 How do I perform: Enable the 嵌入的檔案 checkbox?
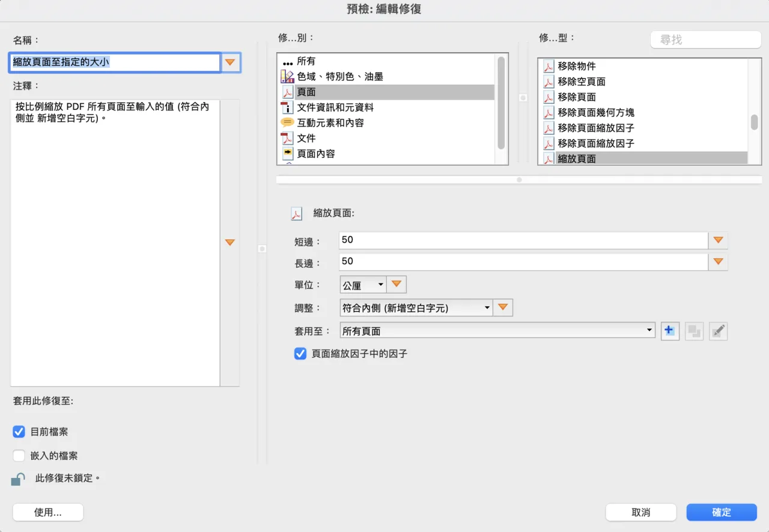click(x=19, y=456)
